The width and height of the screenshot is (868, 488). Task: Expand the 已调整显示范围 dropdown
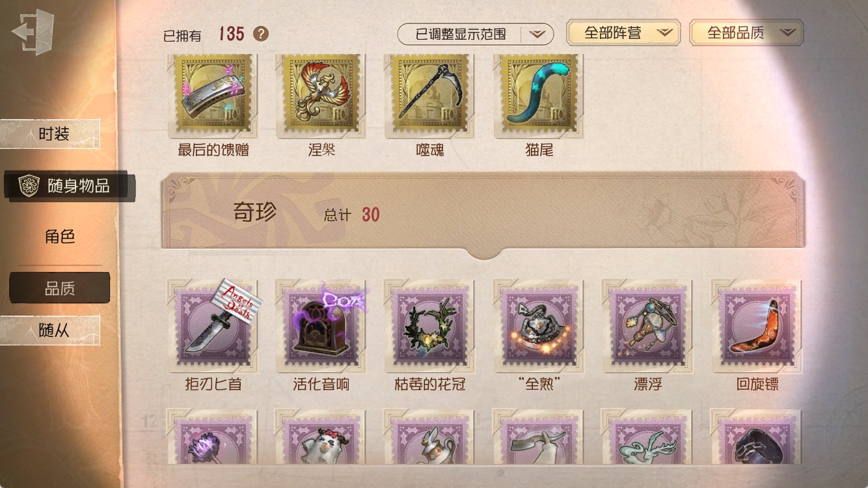point(476,34)
